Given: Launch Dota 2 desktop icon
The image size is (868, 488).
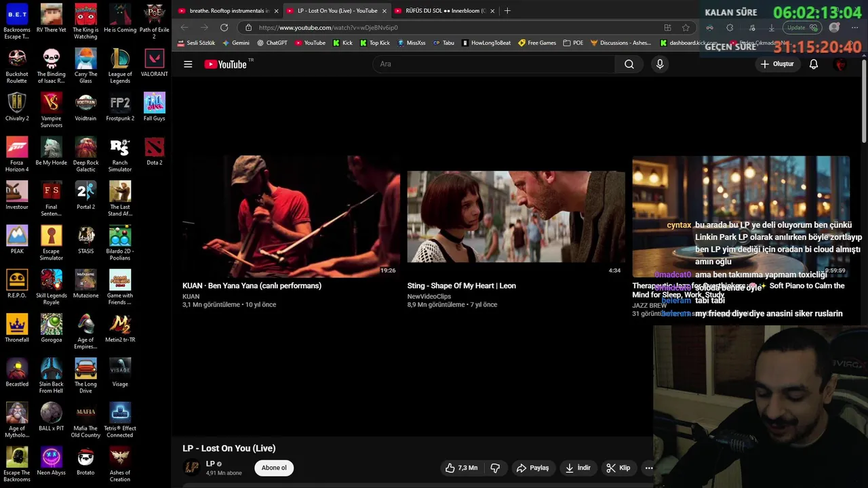Looking at the screenshot, I should 155,150.
